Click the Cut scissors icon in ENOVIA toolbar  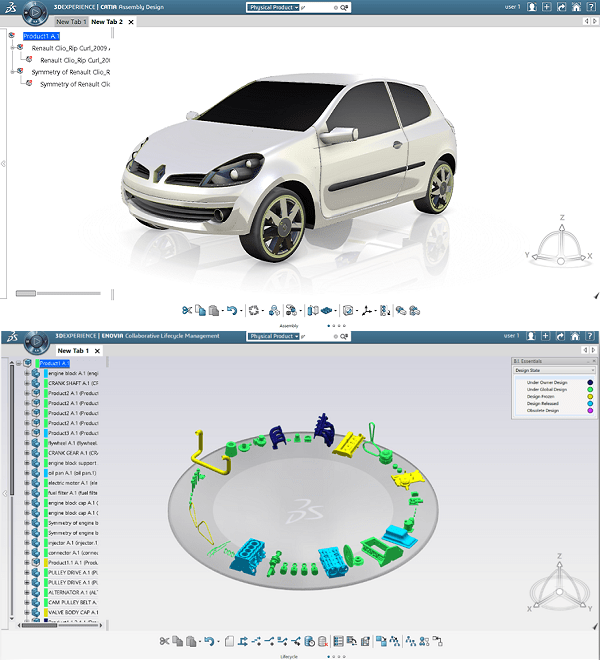click(x=164, y=641)
